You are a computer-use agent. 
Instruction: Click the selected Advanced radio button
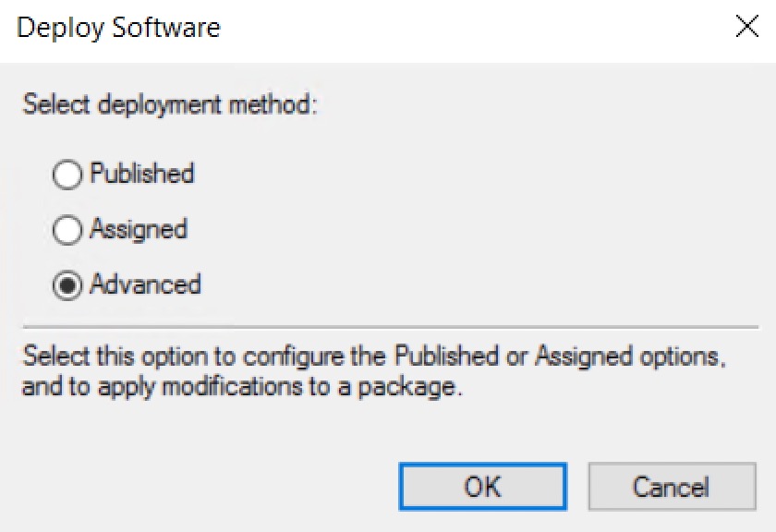[x=67, y=285]
